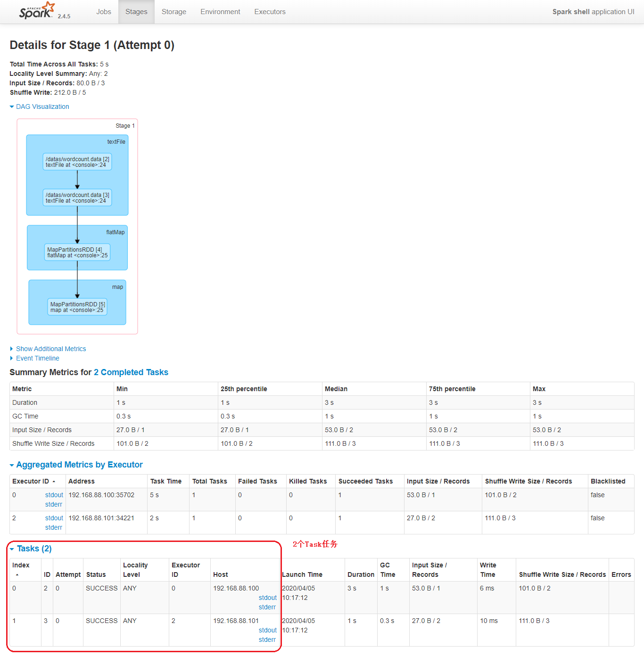This screenshot has width=644, height=656.
Task: Select the Duration row in summary metrics
Action: coord(322,402)
